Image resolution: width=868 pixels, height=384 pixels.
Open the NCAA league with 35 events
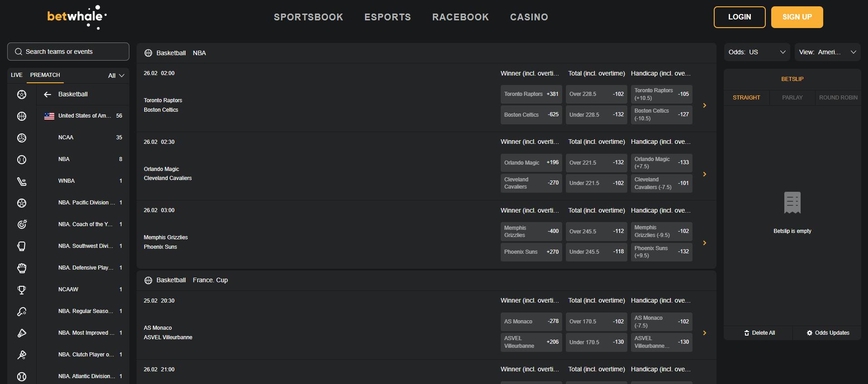pos(83,137)
